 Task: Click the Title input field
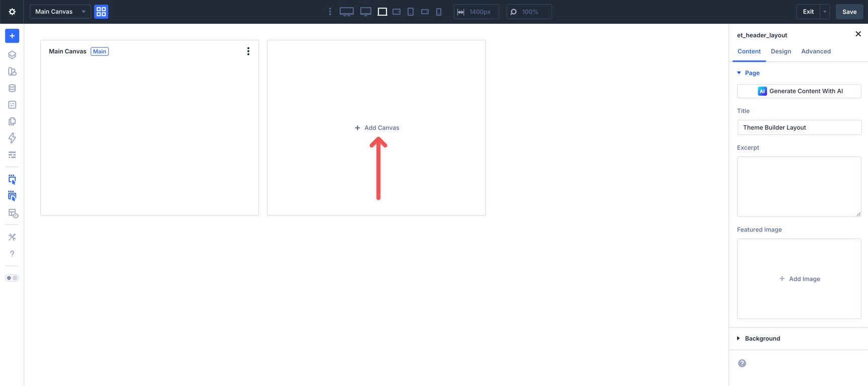point(799,127)
